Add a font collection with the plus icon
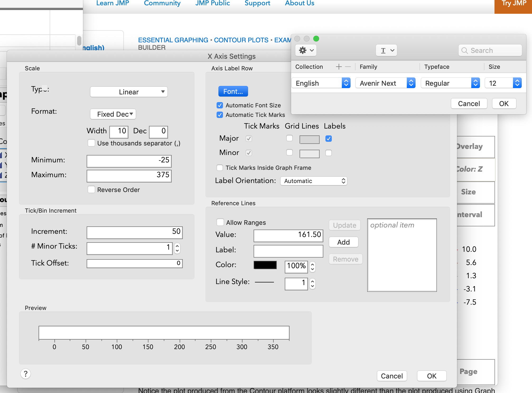 [338, 66]
